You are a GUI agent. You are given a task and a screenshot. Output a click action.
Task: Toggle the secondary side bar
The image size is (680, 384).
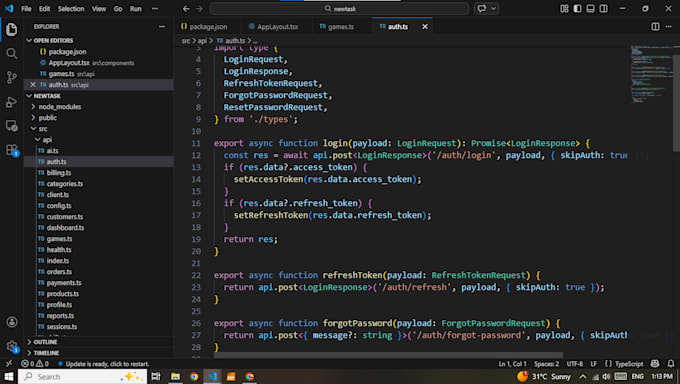coord(603,9)
